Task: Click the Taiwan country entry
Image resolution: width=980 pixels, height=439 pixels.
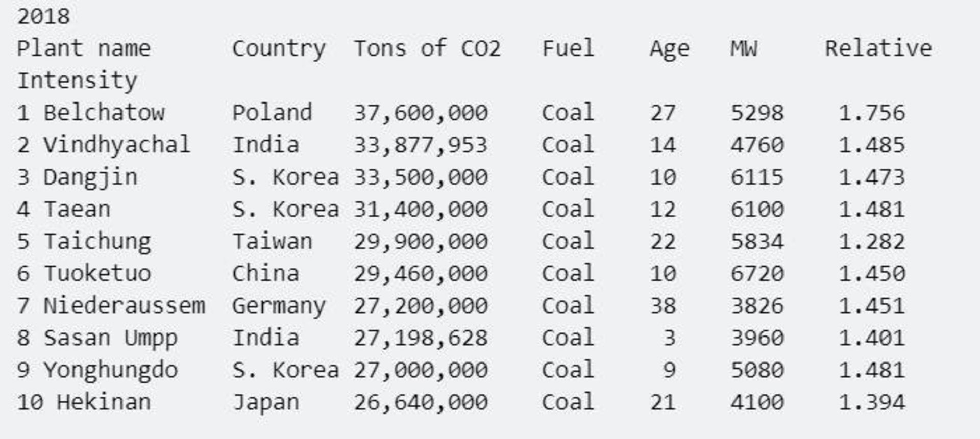Action: click(272, 242)
